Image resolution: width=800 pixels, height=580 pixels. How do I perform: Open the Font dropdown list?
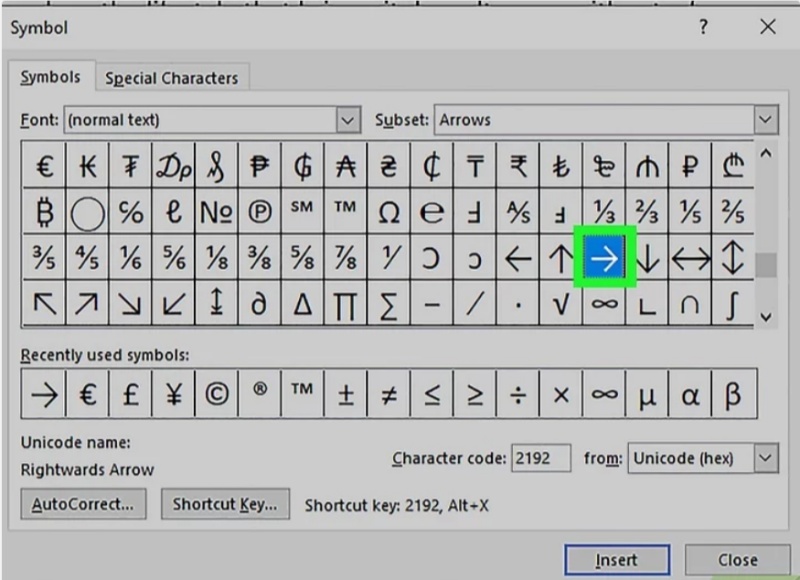[x=348, y=120]
